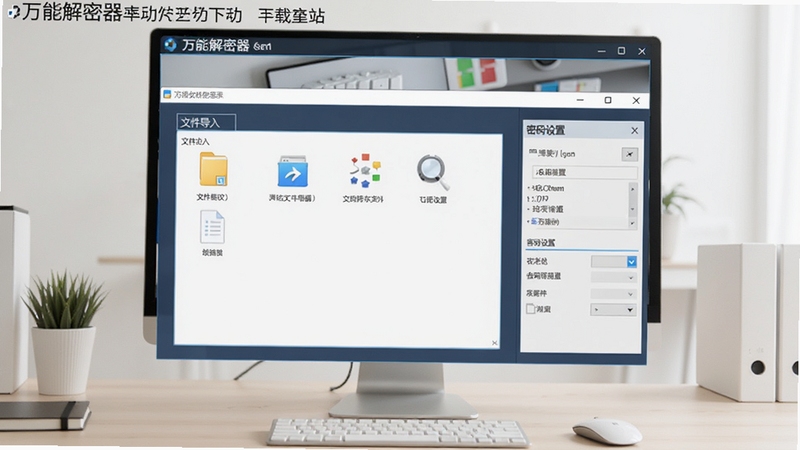Click the small icon in the inner window's title bar

tap(167, 94)
